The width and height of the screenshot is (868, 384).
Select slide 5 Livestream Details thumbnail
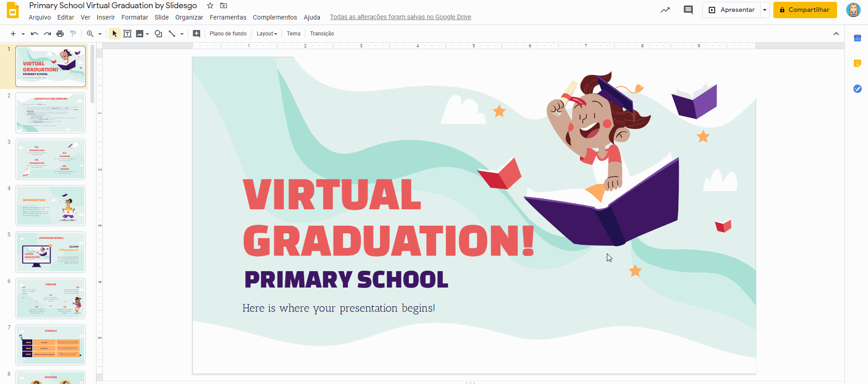pos(50,252)
